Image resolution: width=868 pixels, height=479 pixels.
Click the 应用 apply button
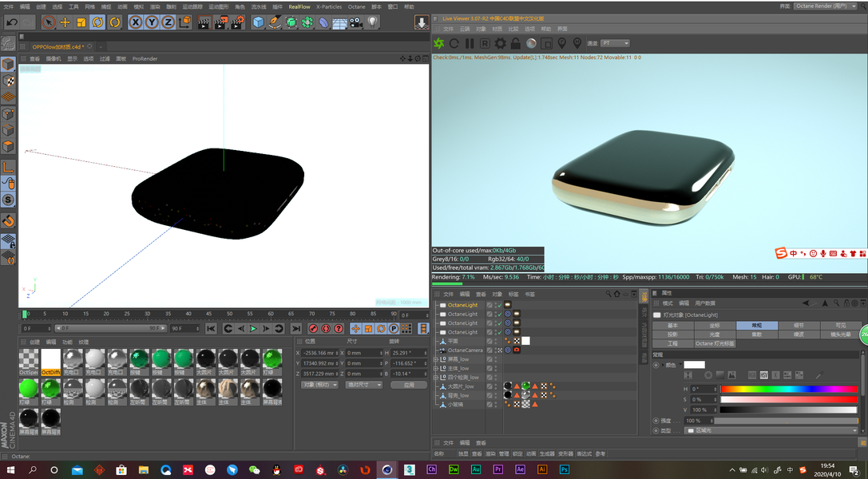click(409, 385)
